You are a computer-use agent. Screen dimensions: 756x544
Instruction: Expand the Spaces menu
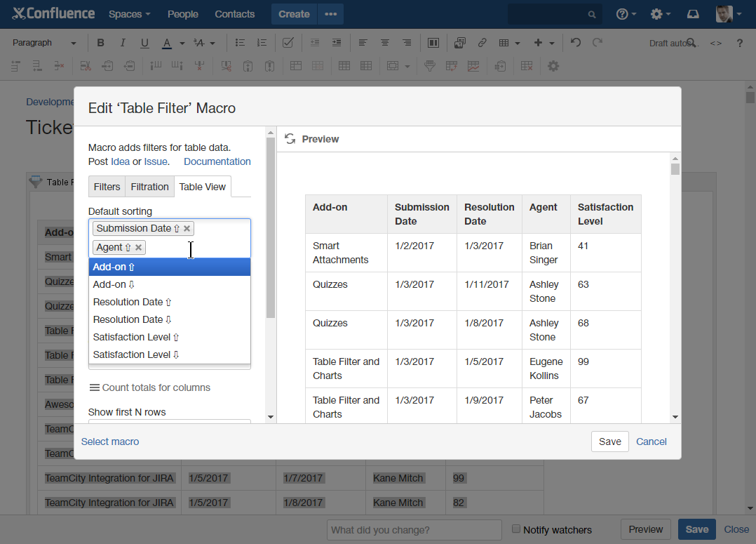(129, 14)
